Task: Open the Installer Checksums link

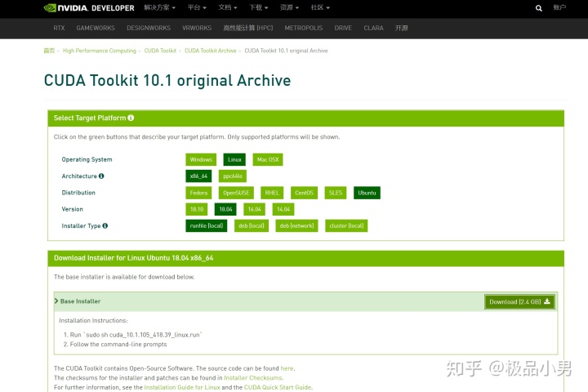Action: [x=252, y=378]
